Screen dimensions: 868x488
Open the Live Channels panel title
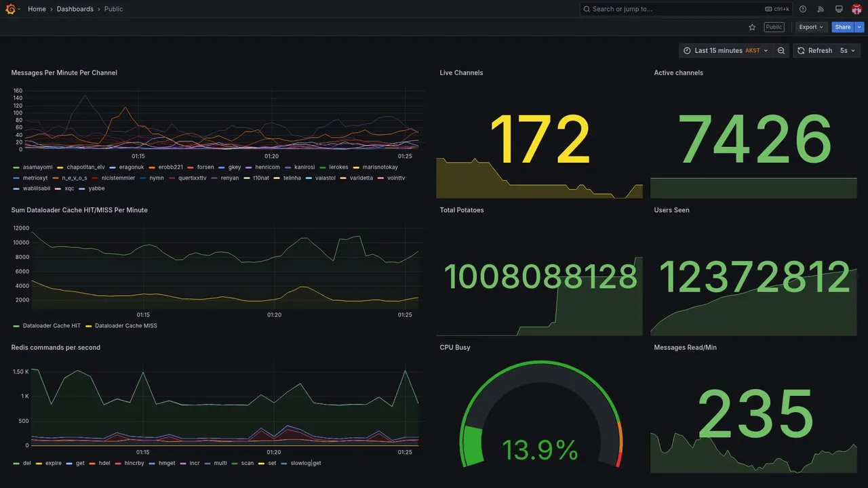[461, 73]
